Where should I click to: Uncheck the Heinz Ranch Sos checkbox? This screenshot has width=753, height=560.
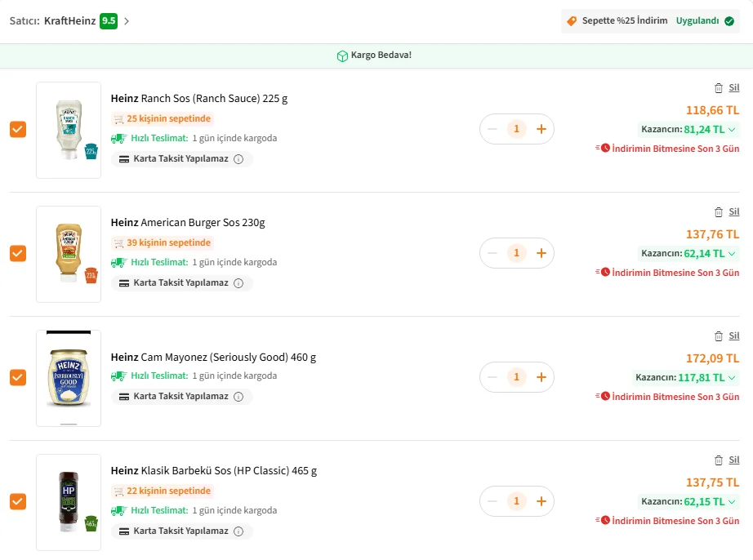[18, 130]
